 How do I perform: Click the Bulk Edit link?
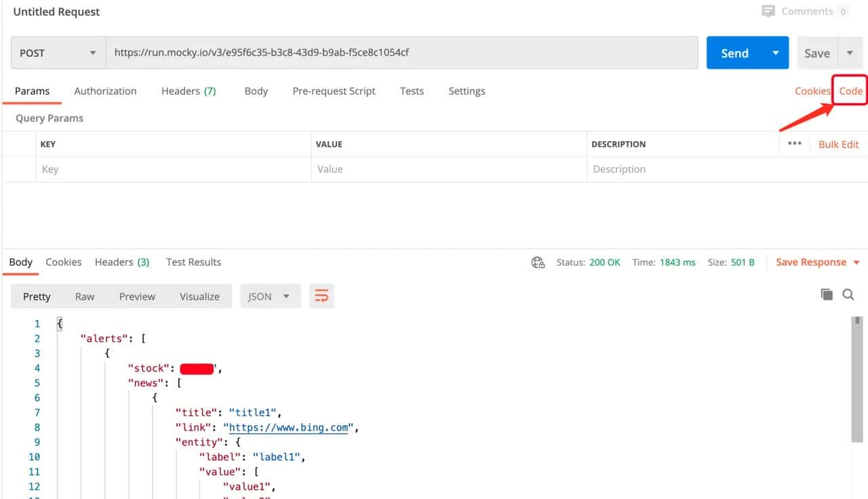point(838,144)
